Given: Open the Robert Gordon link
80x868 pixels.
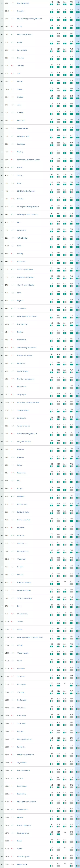Looking at the screenshot, I should pos(22,504).
